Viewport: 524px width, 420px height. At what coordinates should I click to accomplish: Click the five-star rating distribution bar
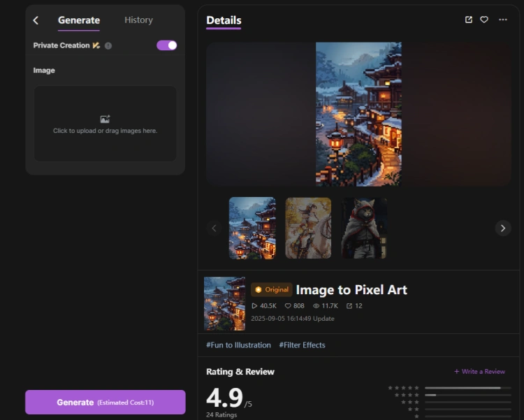point(467,387)
